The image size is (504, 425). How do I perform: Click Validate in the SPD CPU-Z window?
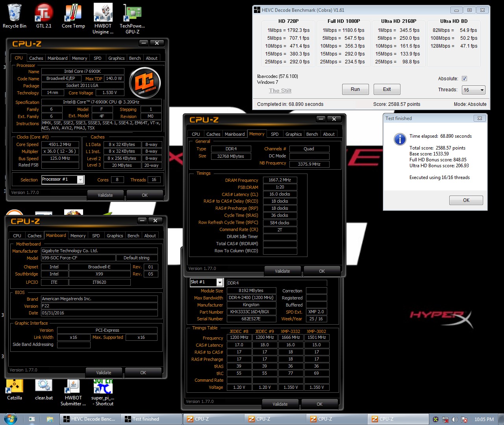coord(280,404)
